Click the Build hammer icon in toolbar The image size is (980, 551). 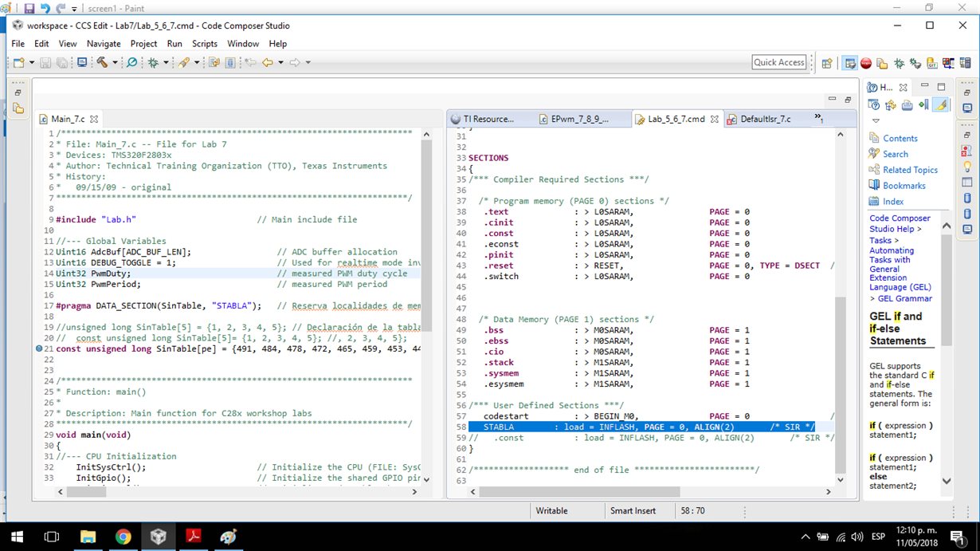(x=103, y=62)
